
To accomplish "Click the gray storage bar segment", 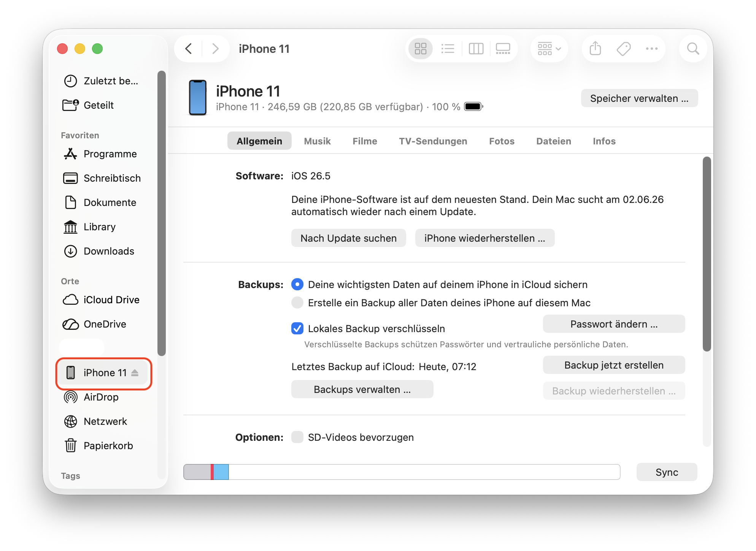I will click(x=197, y=472).
